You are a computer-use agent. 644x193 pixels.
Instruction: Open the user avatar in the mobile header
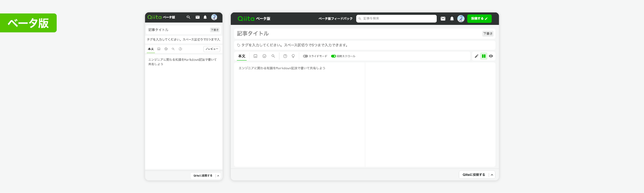point(214,17)
